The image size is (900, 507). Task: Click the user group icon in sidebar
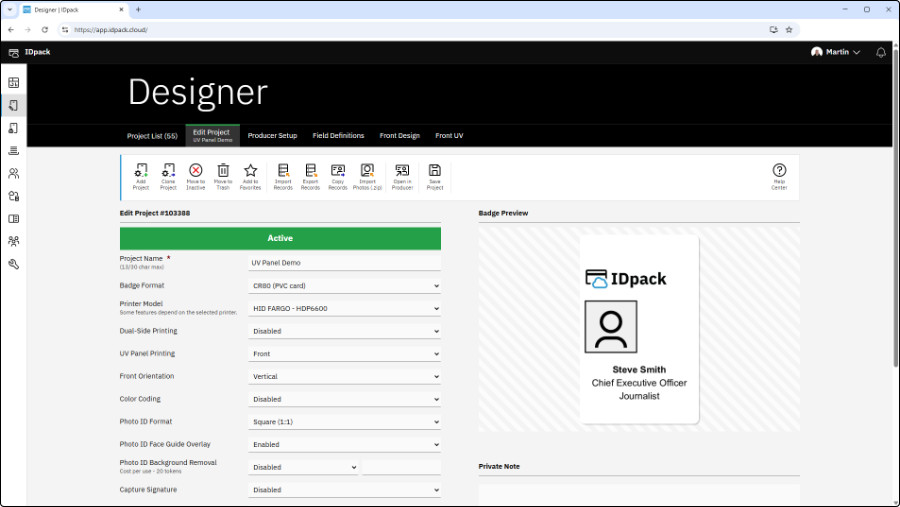coord(14,241)
